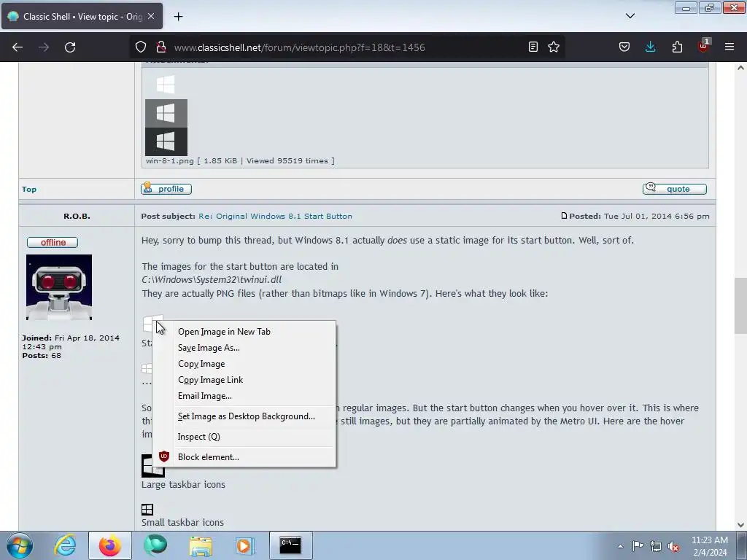This screenshot has height=560, width=747.
Task: Click the quote button
Action: [675, 189]
